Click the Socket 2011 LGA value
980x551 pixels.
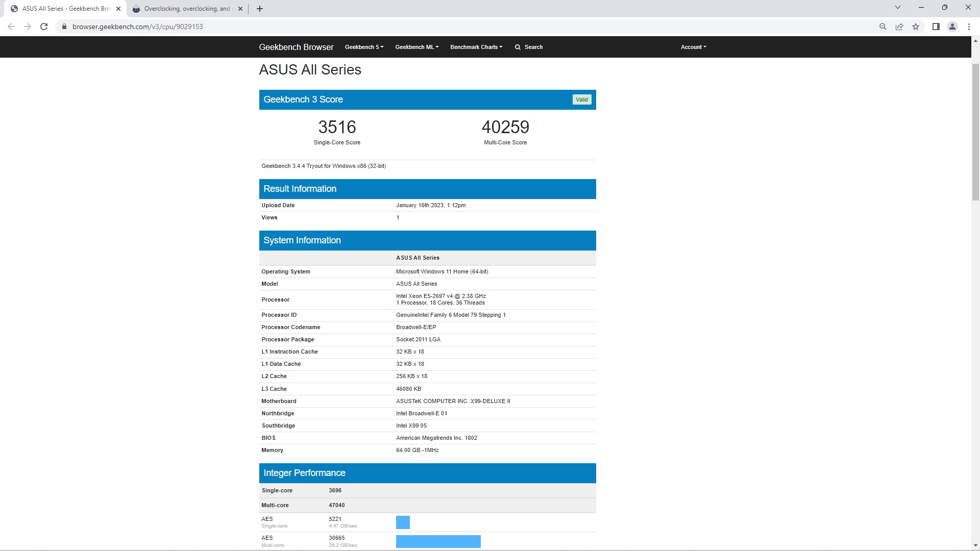click(x=418, y=339)
